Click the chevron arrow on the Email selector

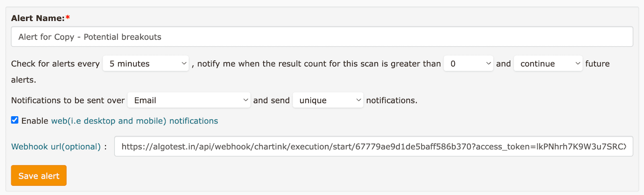coord(246,100)
